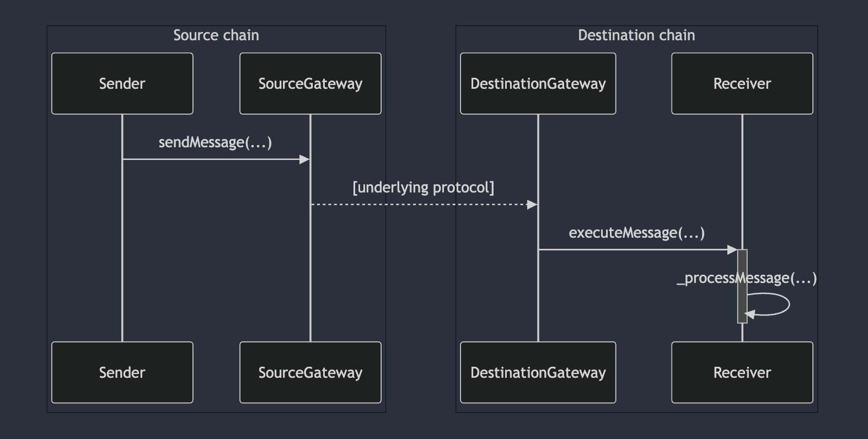
Task: Click the "Source chain" group title
Action: tap(216, 35)
